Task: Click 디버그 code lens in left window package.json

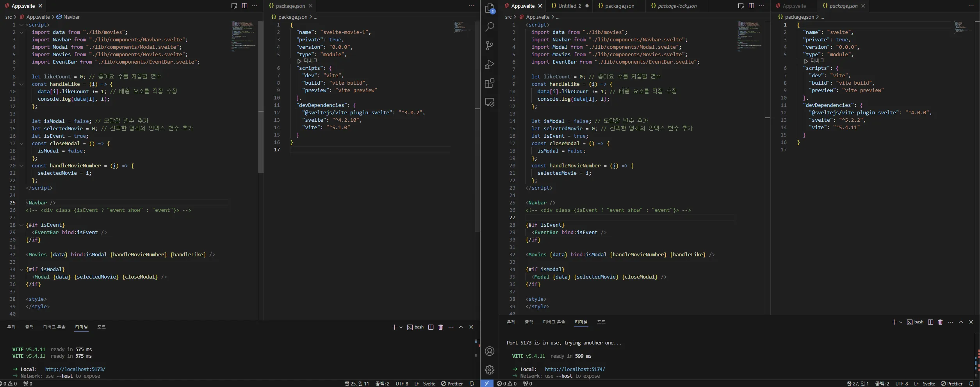Action: (308, 61)
